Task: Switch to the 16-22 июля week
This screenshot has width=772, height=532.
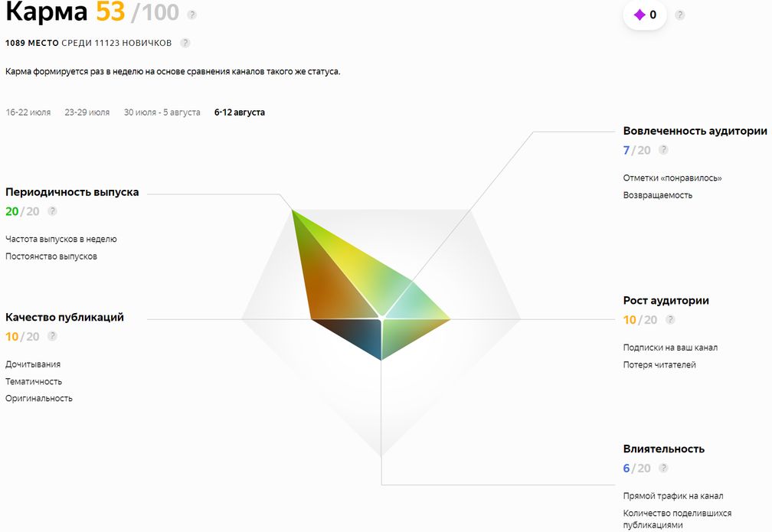Action: click(28, 113)
